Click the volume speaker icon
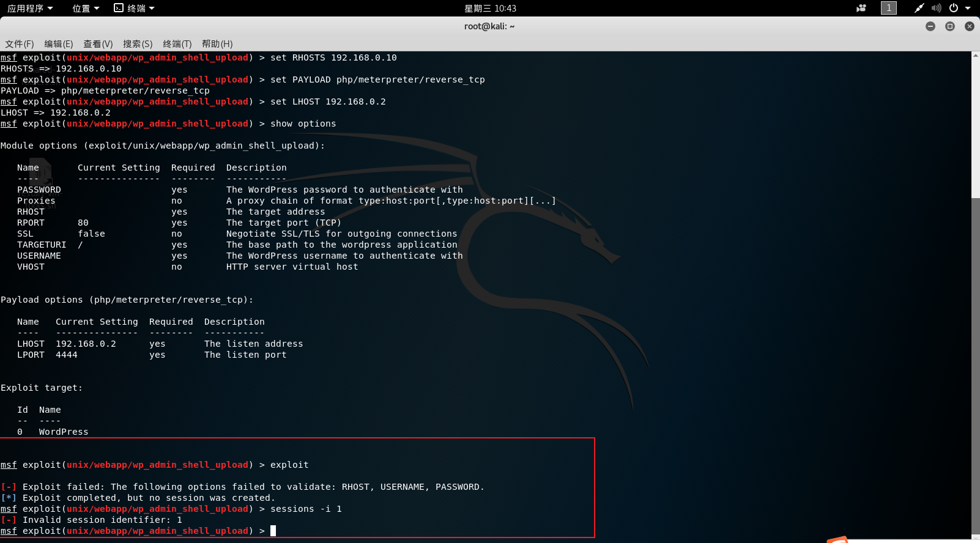The image size is (980, 543). (x=937, y=8)
